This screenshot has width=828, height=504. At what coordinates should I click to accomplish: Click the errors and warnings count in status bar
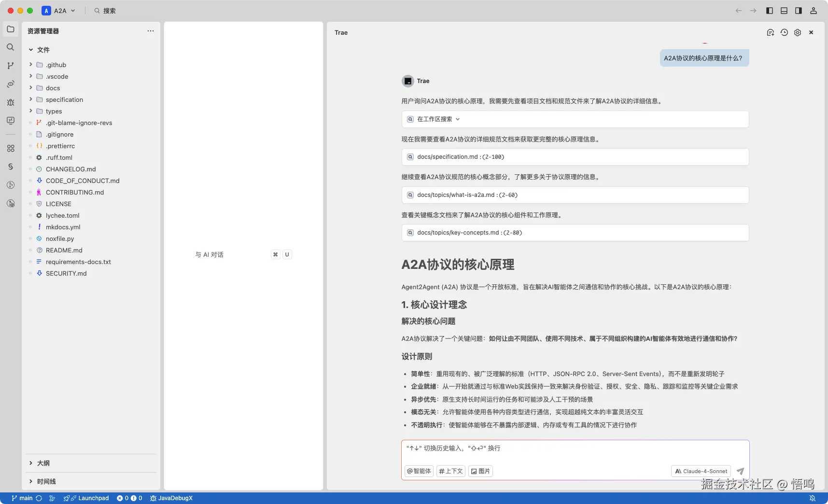[x=129, y=498]
